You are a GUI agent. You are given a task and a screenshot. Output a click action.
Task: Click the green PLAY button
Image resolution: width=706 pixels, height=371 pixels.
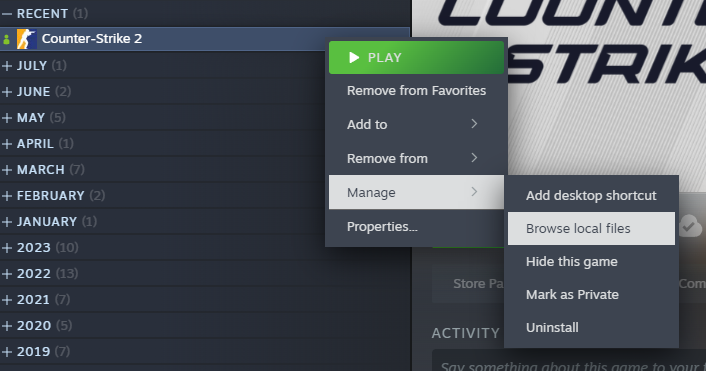[416, 57]
